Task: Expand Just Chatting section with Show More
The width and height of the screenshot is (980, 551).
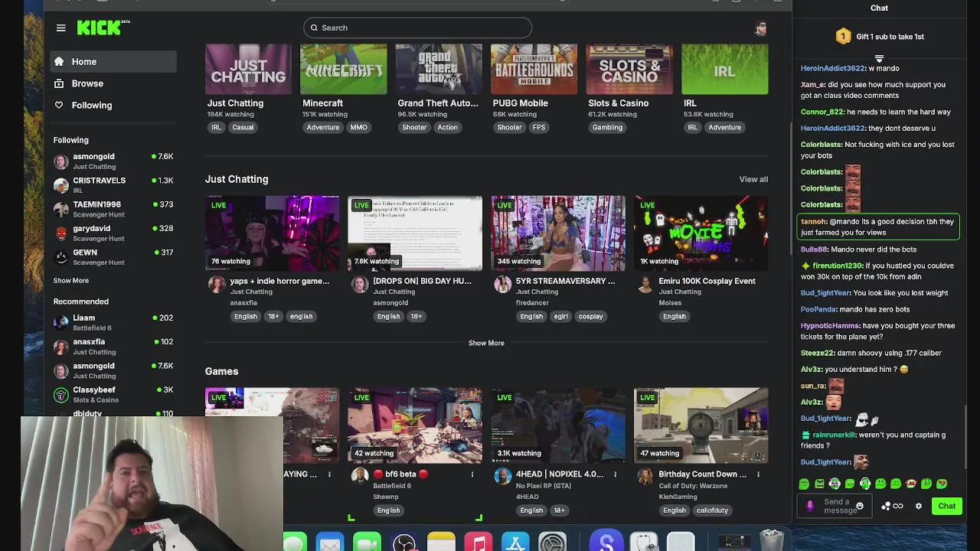Action: 486,343
